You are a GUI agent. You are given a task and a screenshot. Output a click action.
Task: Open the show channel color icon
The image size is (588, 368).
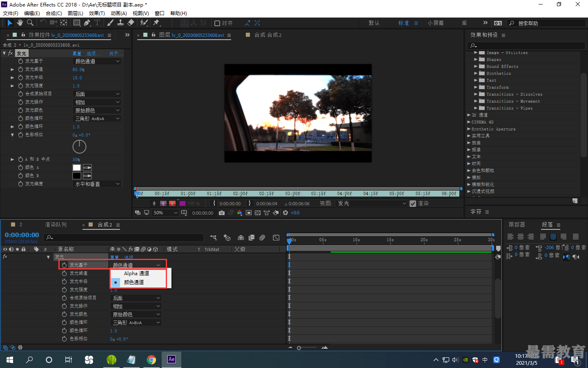239,213
